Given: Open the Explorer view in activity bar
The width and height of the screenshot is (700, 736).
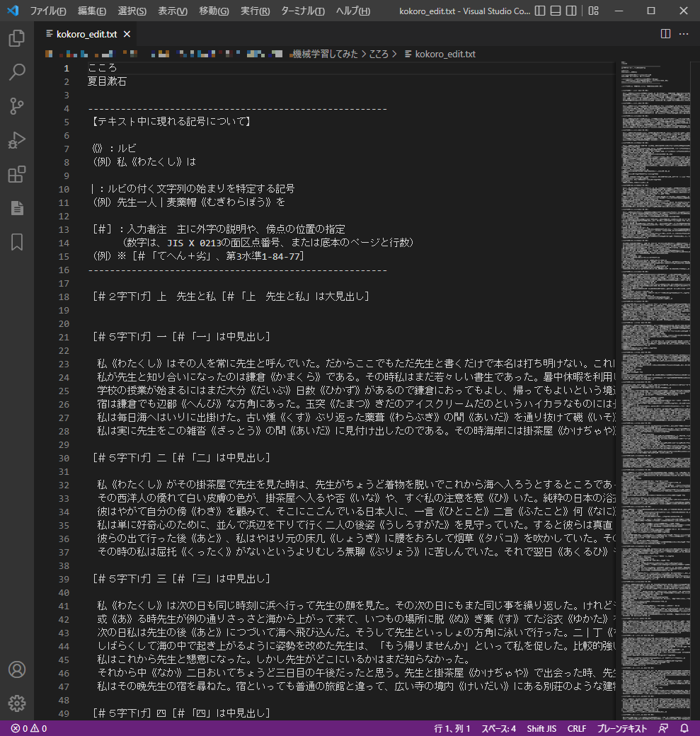Looking at the screenshot, I should 17,38.
